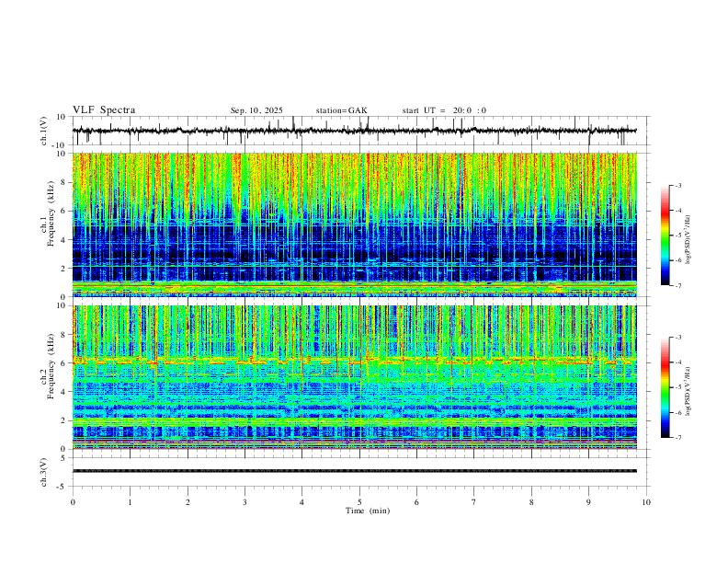Click the ch.2 spectrogram panel
This screenshot has height=563, width=728.
355,377
